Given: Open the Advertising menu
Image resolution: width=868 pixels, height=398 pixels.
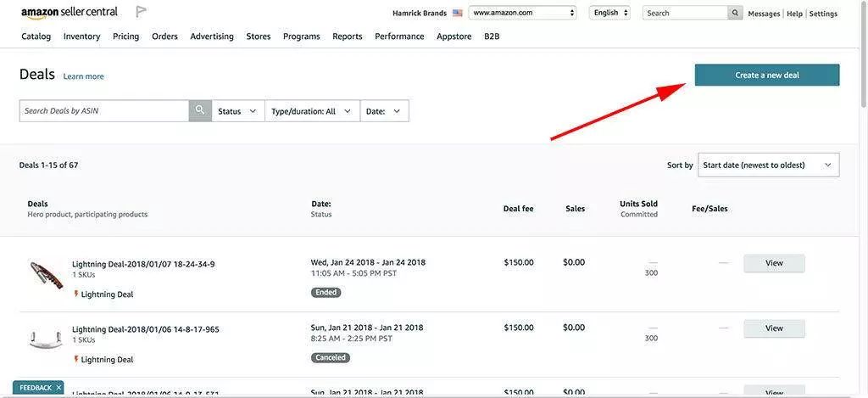Looking at the screenshot, I should [x=212, y=36].
